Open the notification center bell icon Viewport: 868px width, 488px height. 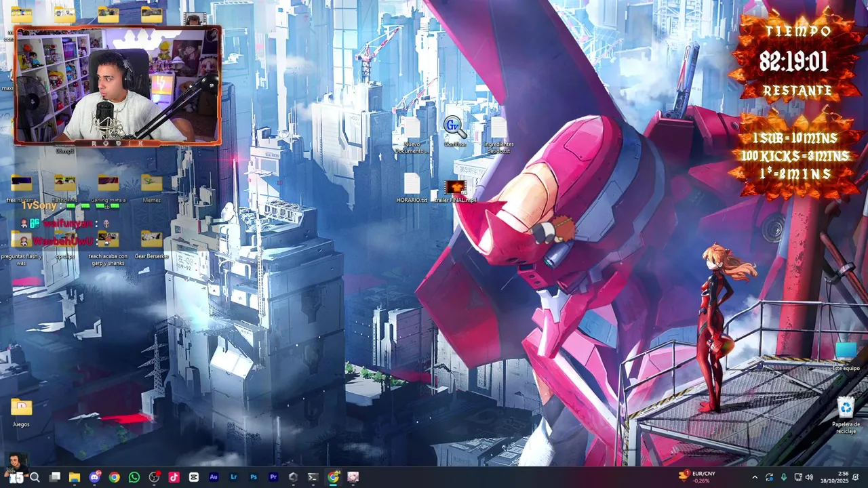(x=856, y=477)
